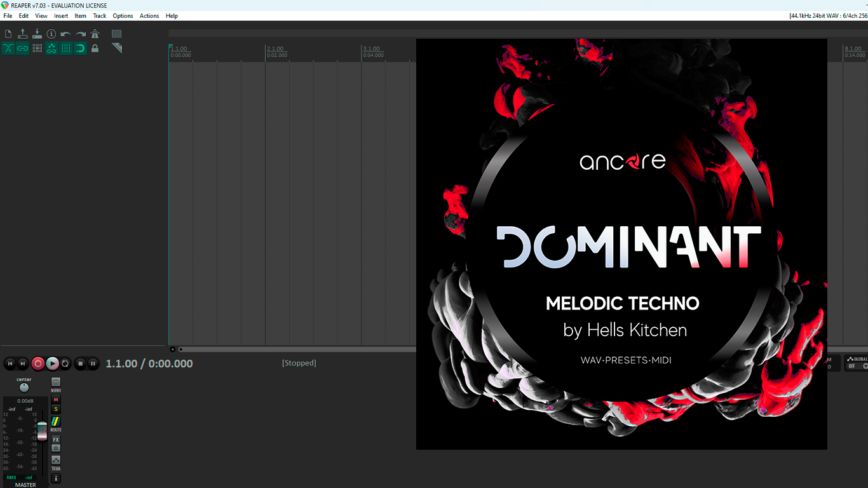Click the master pan knob labeled center
The height and width of the screenshot is (488, 868).
(24, 387)
